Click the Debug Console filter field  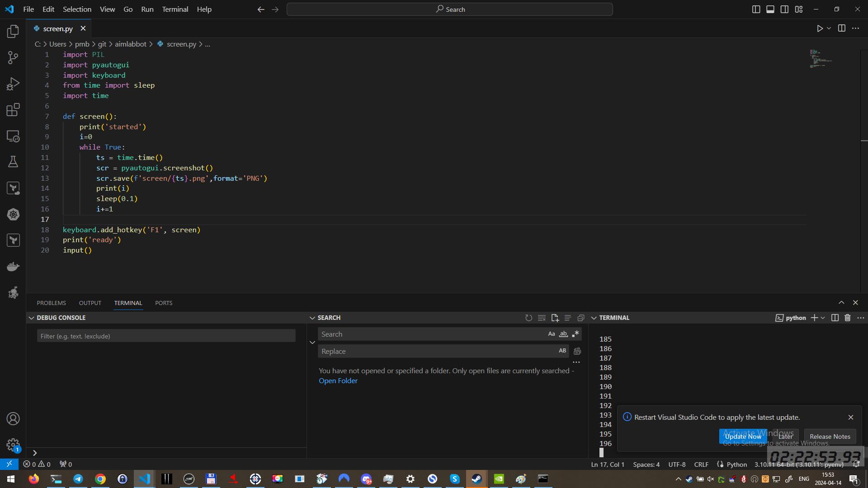point(166,336)
